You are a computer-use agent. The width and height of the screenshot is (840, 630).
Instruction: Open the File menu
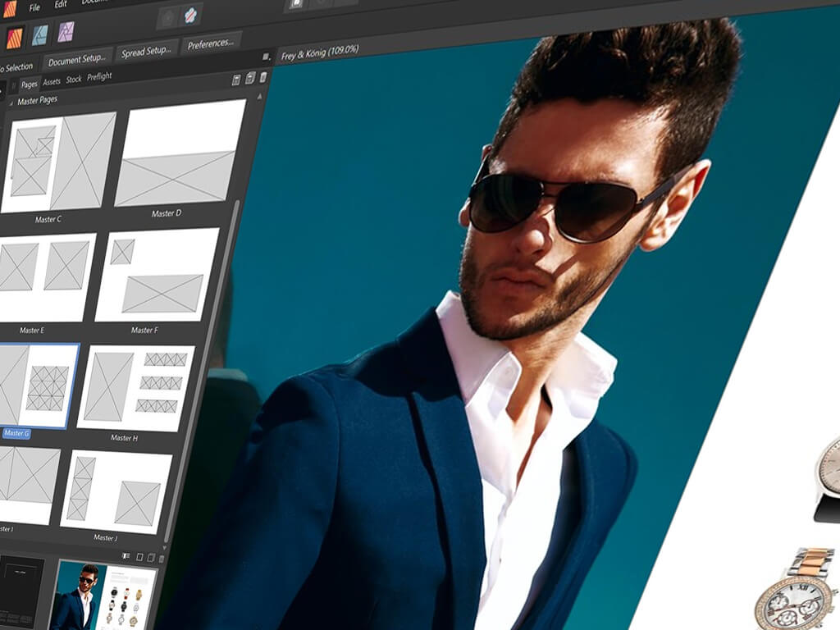[34, 7]
